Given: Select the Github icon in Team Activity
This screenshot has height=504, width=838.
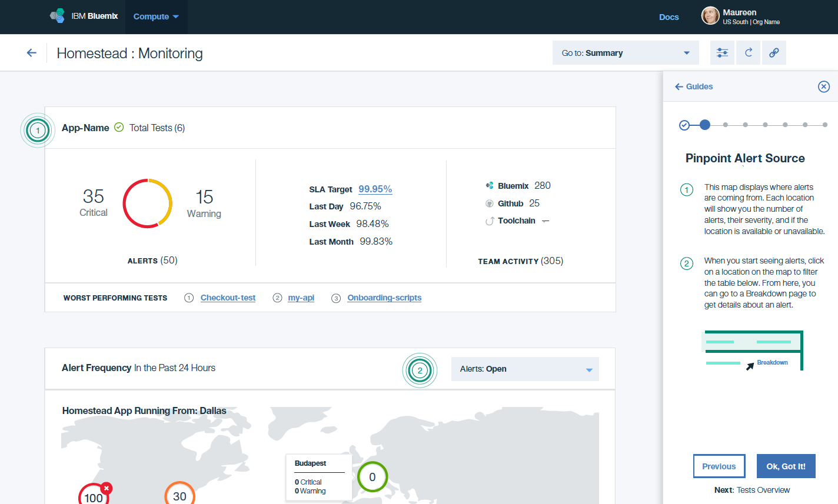Looking at the screenshot, I should [x=490, y=203].
